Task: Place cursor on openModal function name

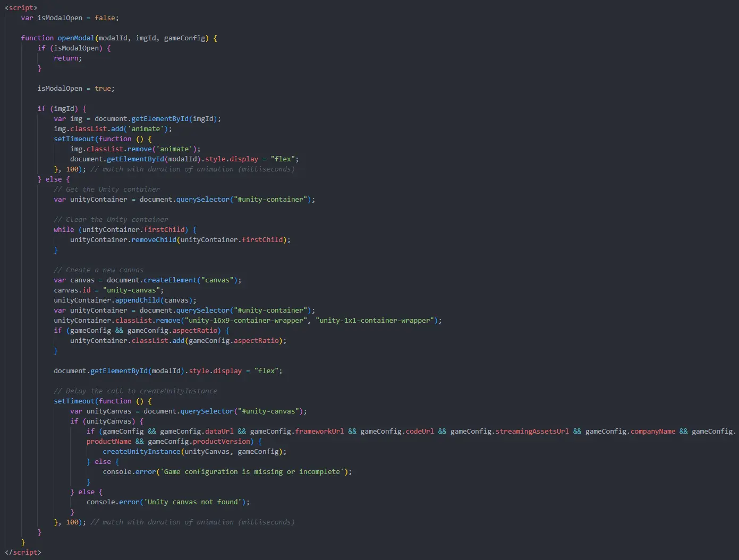Action: [75, 38]
